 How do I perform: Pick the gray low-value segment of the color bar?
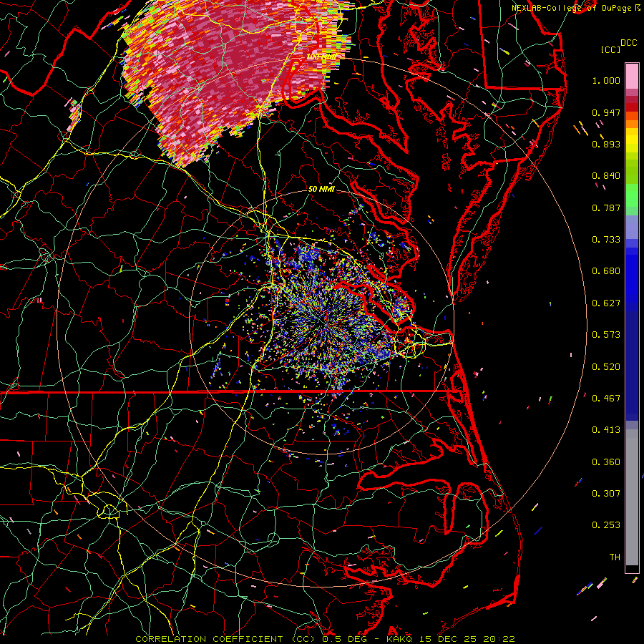[x=632, y=497]
